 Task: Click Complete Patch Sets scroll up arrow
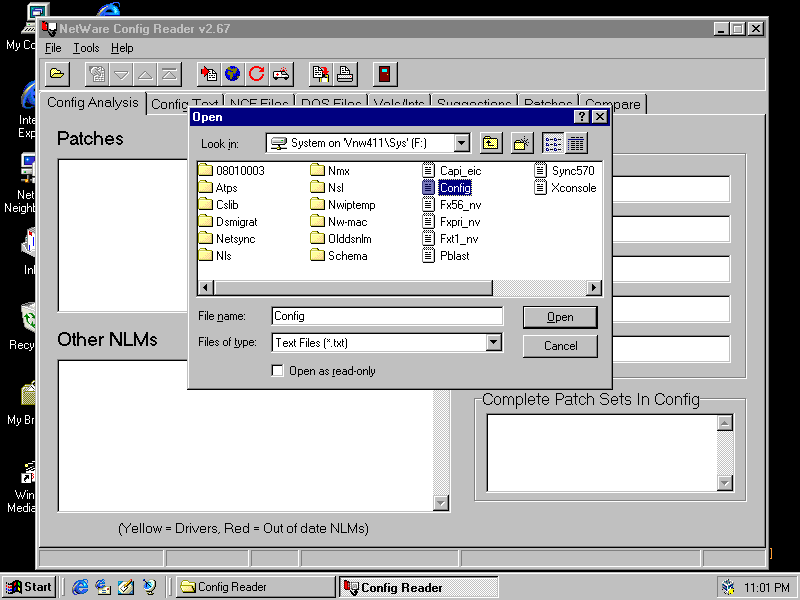coord(725,423)
